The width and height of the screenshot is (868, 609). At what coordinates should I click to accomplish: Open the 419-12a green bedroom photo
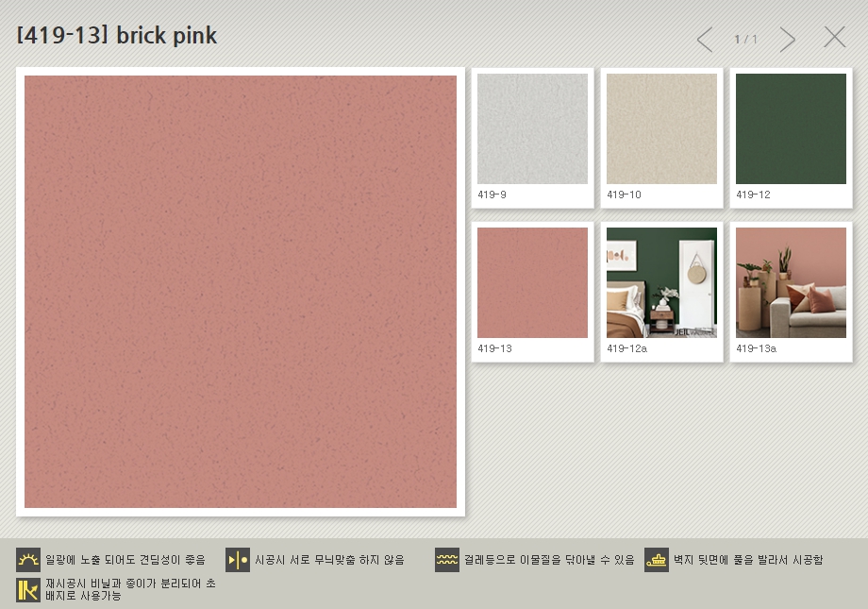click(x=661, y=282)
